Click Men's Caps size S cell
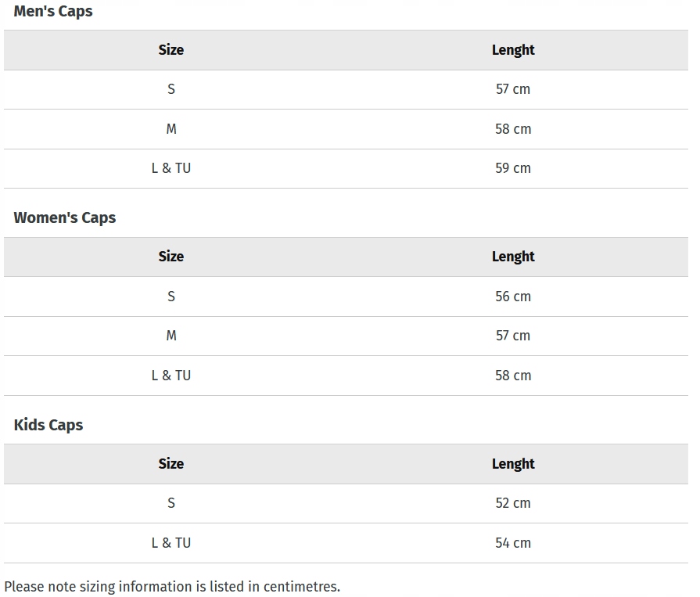Screen dimensions: 700x597 tap(171, 89)
